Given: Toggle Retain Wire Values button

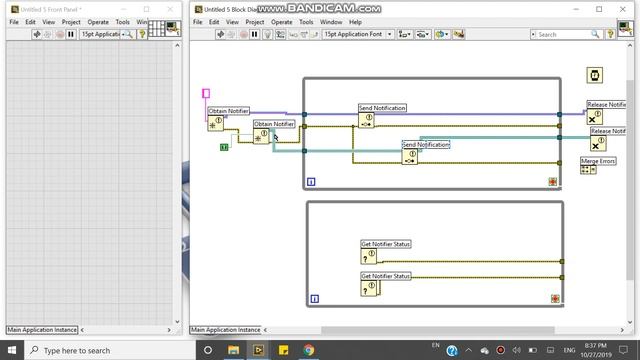Looking at the screenshot, I should 280,34.
